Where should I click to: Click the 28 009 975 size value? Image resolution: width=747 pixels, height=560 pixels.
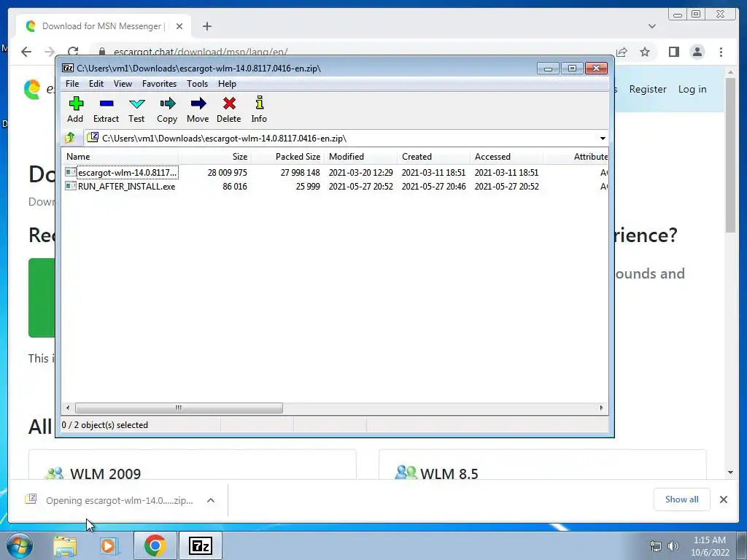[228, 172]
